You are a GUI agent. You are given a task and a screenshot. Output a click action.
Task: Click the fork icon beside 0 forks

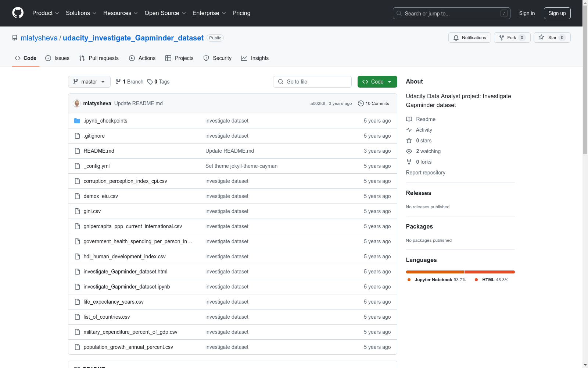tap(409, 162)
